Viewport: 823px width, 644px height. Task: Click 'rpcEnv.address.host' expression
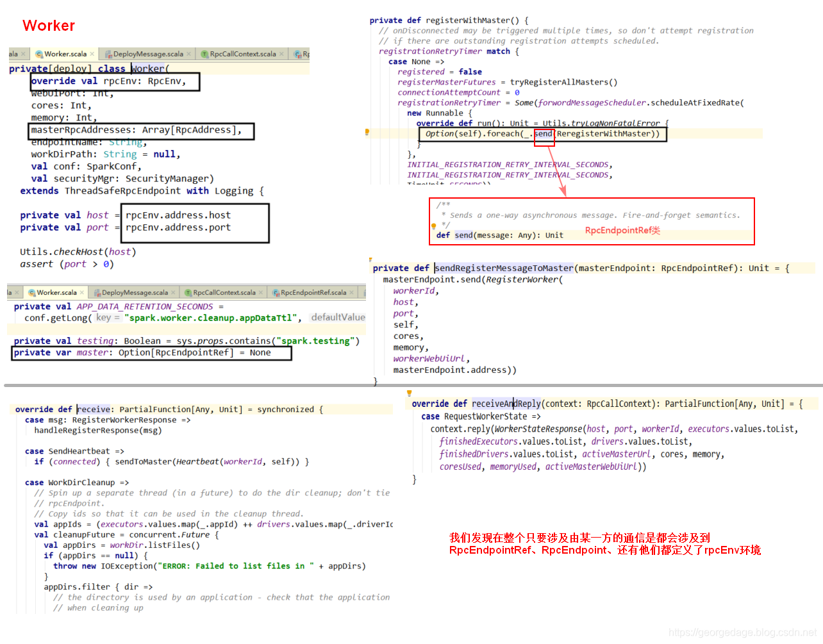178,215
